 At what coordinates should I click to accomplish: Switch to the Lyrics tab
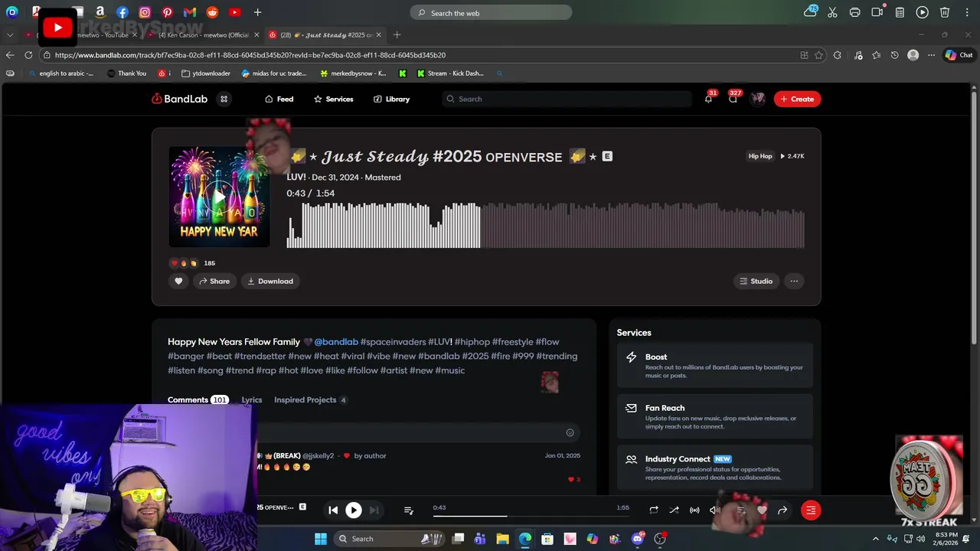pyautogui.click(x=252, y=399)
